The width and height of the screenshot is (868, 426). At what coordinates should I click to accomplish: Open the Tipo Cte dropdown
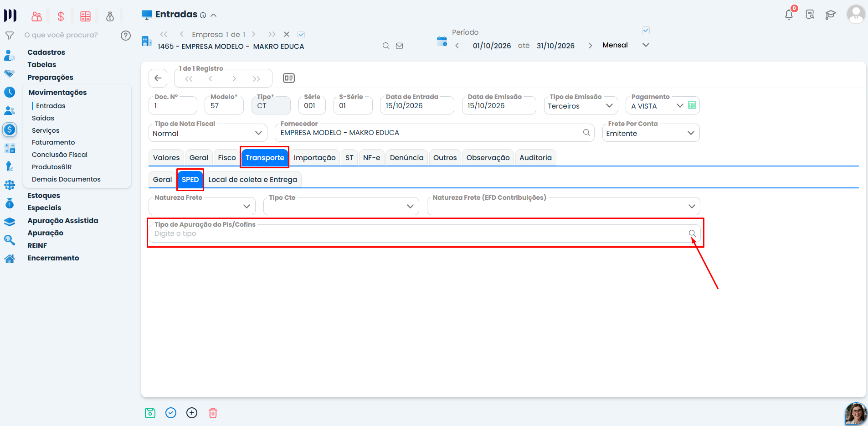pyautogui.click(x=410, y=207)
